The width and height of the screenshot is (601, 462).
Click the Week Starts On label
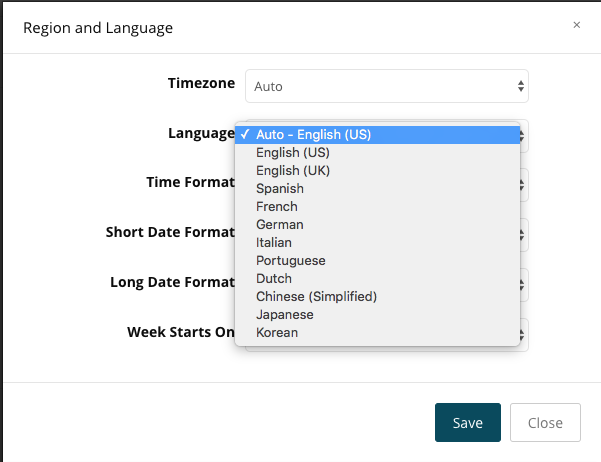[x=181, y=332]
